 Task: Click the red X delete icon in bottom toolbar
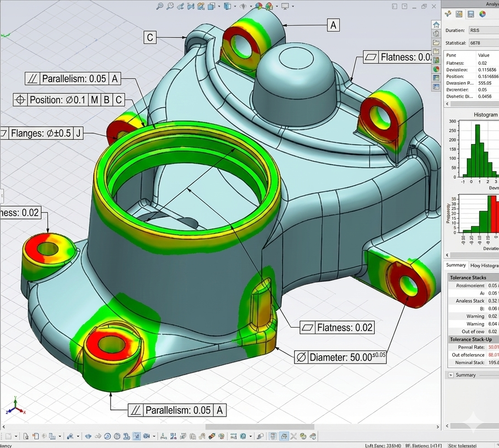pyautogui.click(x=294, y=436)
